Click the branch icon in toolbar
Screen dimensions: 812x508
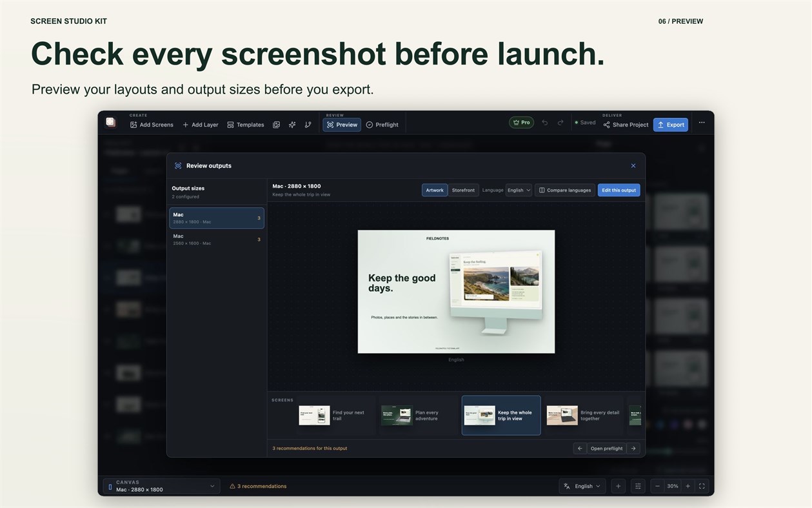(308, 125)
